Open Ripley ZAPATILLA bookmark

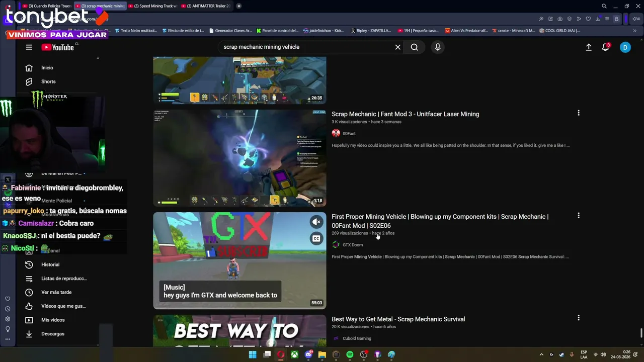tap(371, 31)
